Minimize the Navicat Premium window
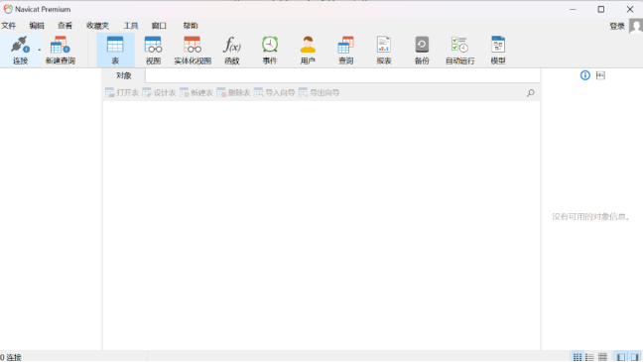644x362 pixels. [x=573, y=9]
